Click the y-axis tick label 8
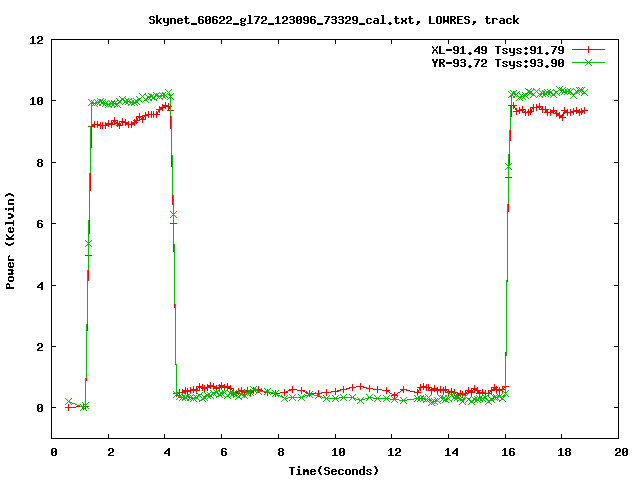Screen dimensions: 640x480 [x=40, y=163]
